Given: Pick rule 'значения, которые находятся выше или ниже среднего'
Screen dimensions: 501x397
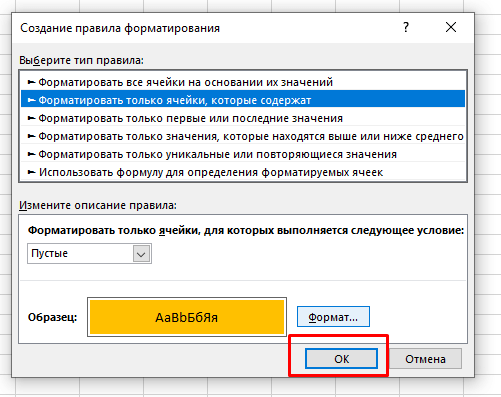Looking at the screenshot, I should tap(243, 136).
